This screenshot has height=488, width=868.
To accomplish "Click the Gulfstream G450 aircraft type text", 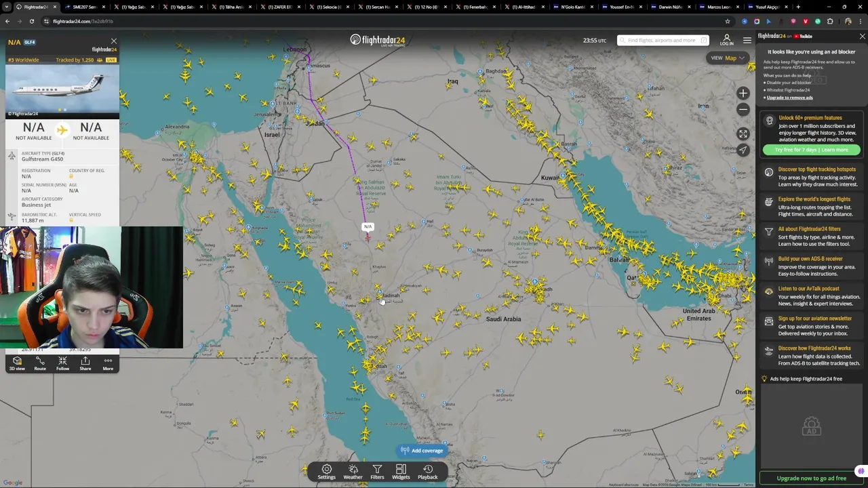I will (42, 159).
